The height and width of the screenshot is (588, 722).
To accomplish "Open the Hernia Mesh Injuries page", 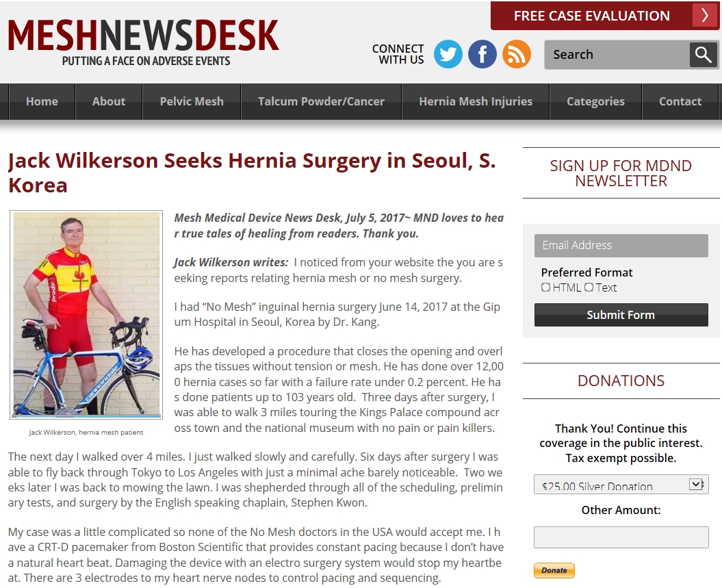I will (476, 101).
